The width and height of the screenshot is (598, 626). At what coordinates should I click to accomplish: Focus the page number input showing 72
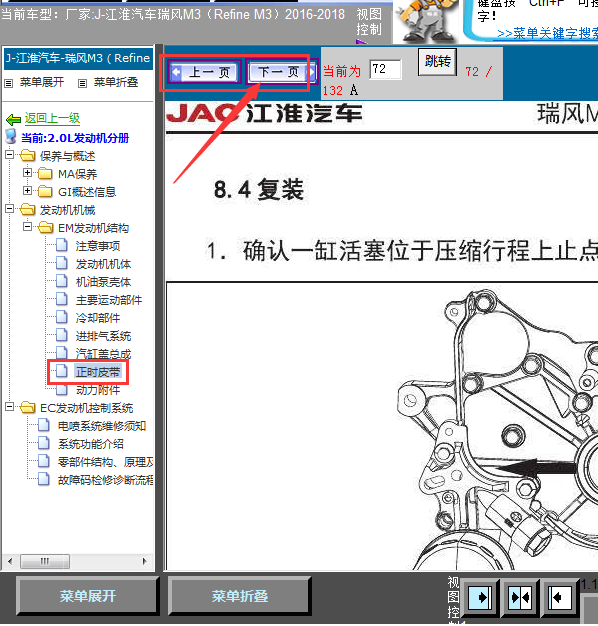(x=385, y=69)
